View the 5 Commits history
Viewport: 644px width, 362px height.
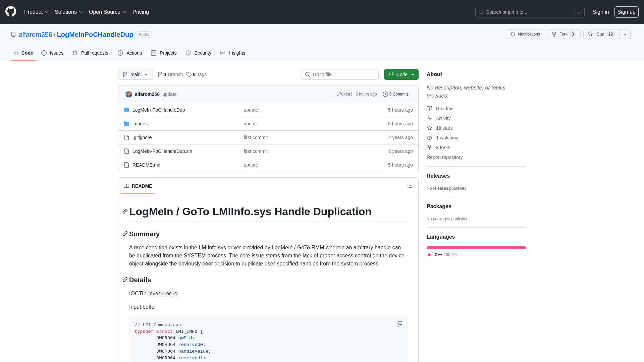pyautogui.click(x=395, y=94)
